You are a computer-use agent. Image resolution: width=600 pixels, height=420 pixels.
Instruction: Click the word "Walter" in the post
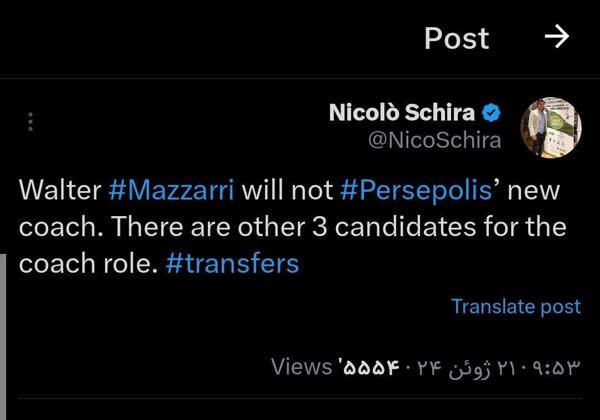(x=58, y=189)
